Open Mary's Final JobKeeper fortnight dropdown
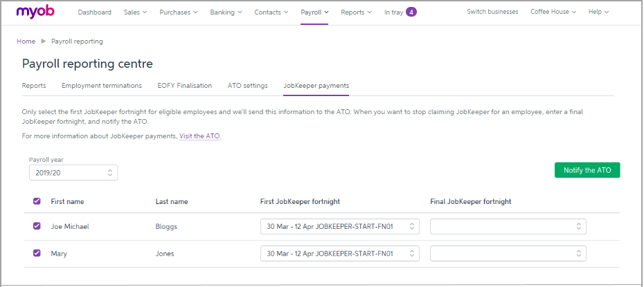Image resolution: width=644 pixels, height=287 pixels. coord(508,253)
